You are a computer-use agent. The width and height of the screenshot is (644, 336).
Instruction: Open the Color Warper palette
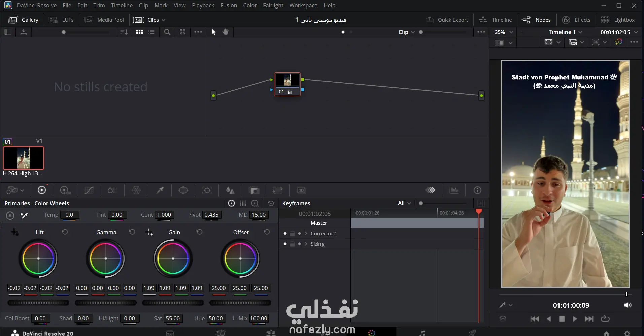[x=136, y=190]
